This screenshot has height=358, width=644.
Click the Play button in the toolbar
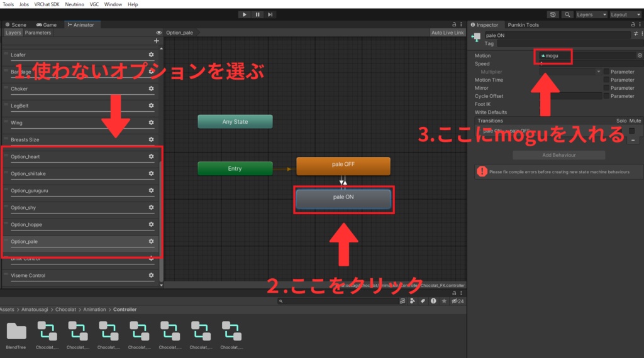coord(245,14)
